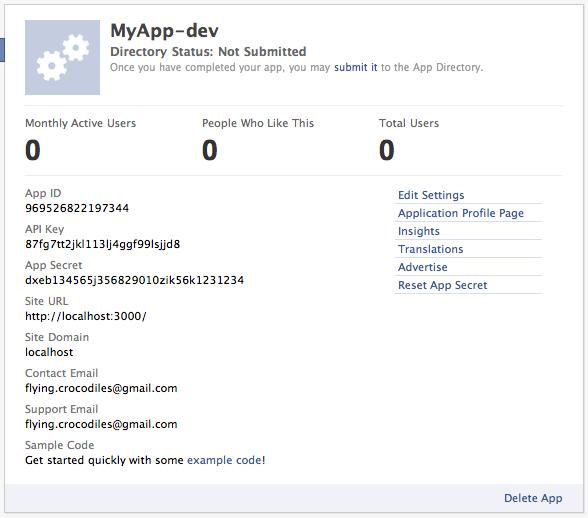
Task: Open Translations link
Action: [x=430, y=249]
